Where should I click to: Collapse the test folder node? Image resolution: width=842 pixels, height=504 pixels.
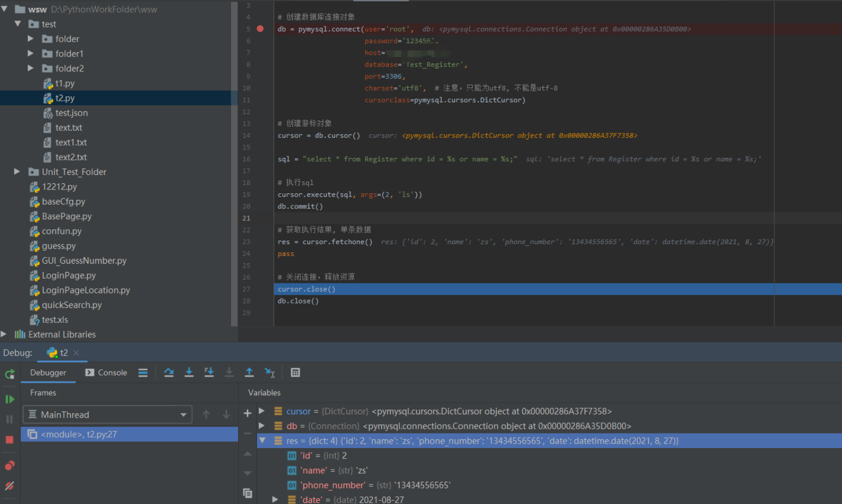pyautogui.click(x=18, y=24)
